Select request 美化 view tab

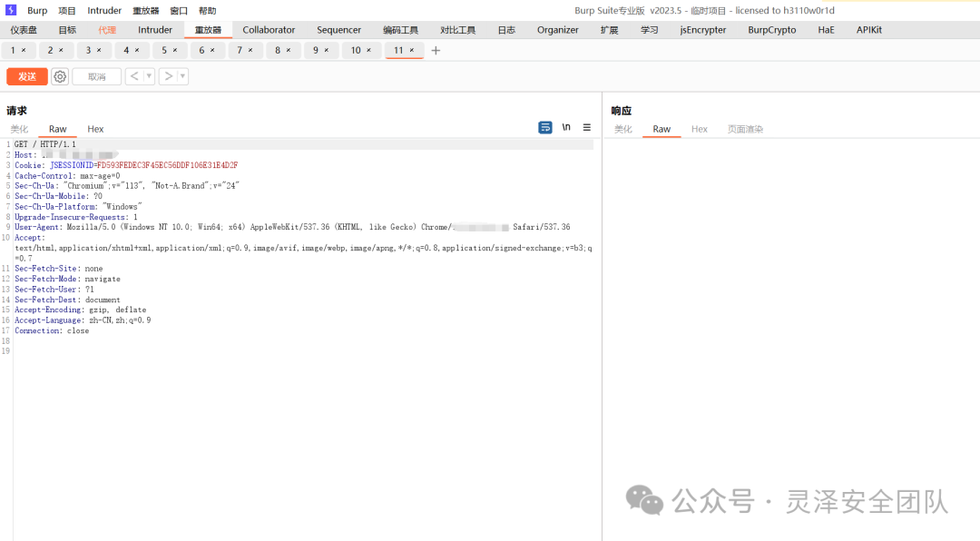[x=19, y=129]
